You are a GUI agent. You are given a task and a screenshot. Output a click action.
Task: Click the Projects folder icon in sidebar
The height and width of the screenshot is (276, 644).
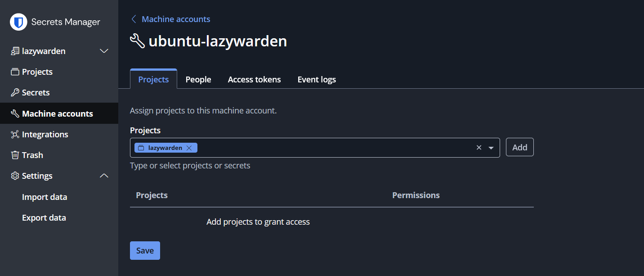15,72
